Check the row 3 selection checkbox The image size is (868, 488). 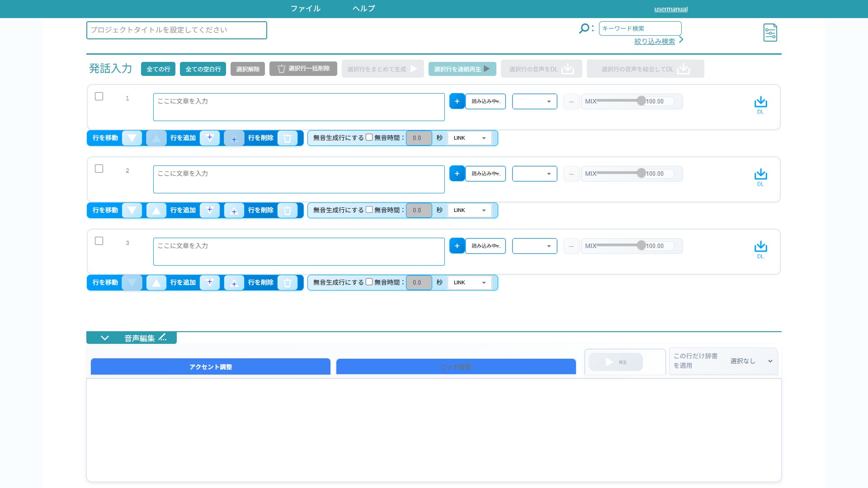(99, 241)
